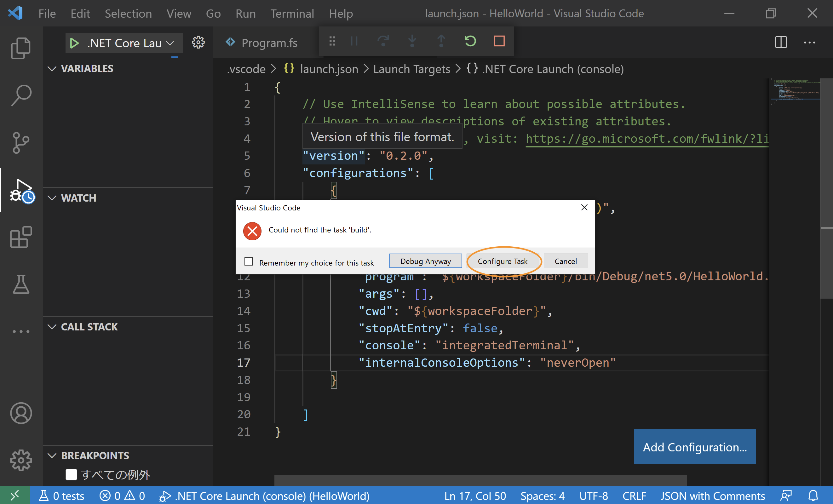Click the horizontal scrollbar under the editor
833x504 pixels.
click(480, 480)
